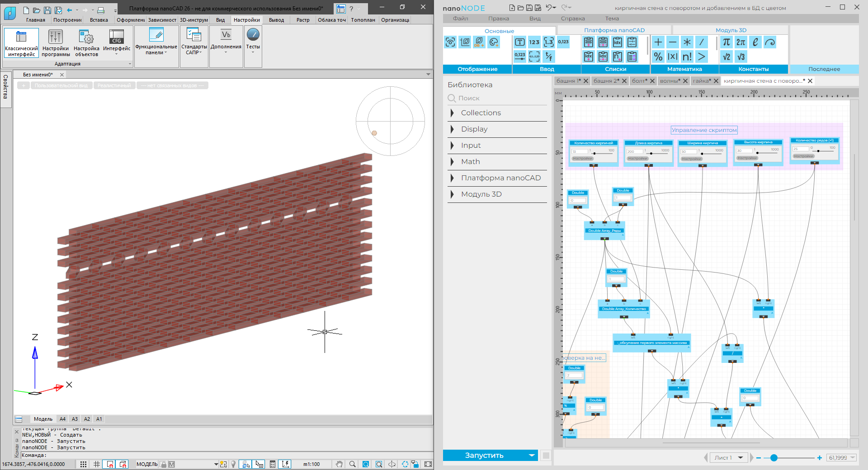Insert the Pi constant node

726,42
